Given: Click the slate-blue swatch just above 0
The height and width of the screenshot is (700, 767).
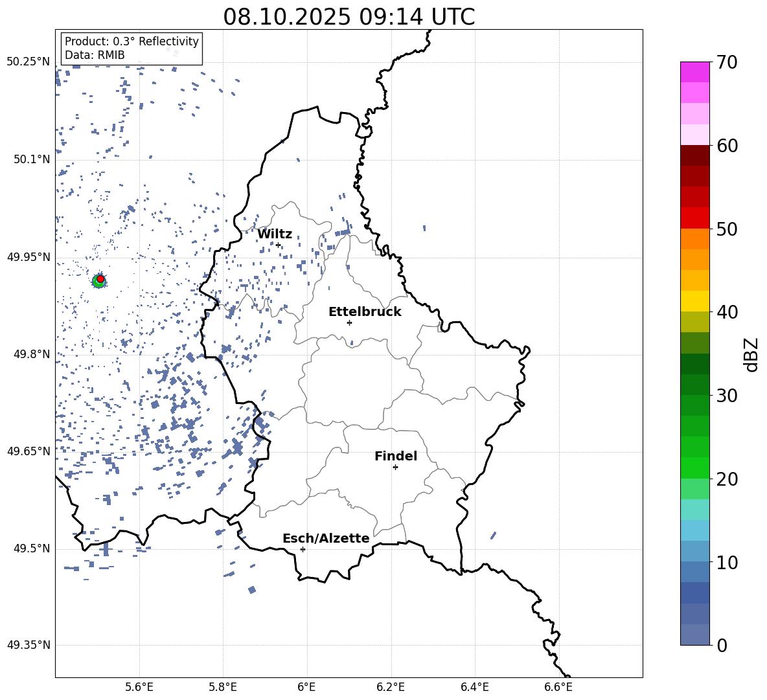Looking at the screenshot, I should pos(695,635).
